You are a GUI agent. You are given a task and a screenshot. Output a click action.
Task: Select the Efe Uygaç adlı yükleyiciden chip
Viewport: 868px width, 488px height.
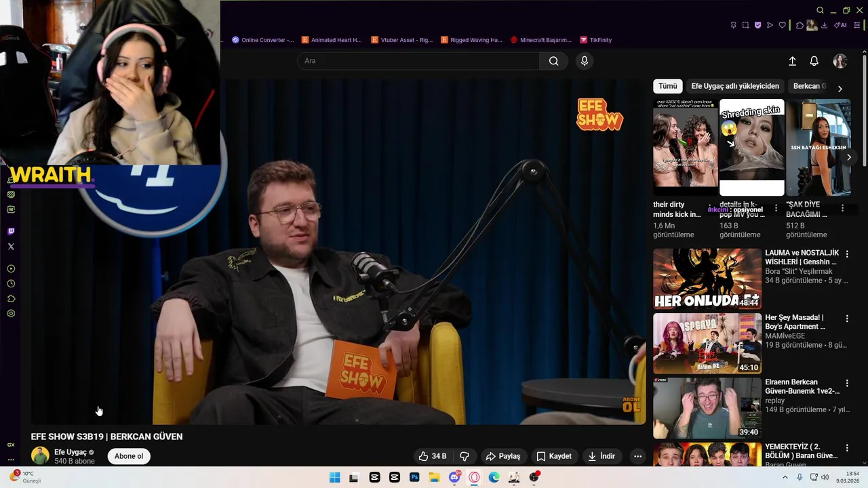pyautogui.click(x=735, y=86)
